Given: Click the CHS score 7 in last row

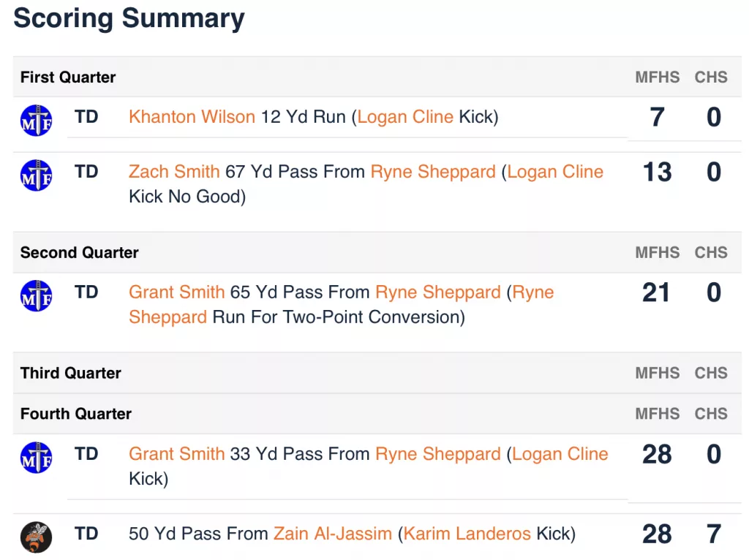Looking at the screenshot, I should click(x=714, y=534).
